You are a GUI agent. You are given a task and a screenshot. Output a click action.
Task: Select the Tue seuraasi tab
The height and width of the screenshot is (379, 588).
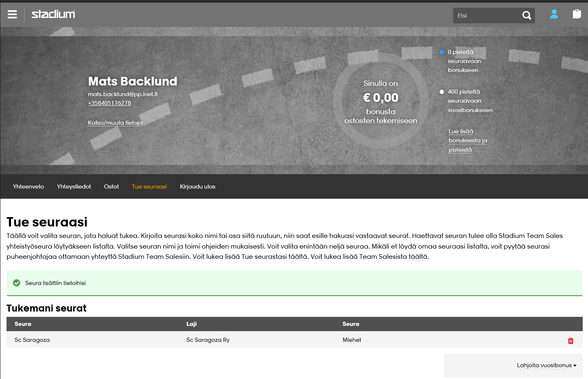pyautogui.click(x=149, y=186)
